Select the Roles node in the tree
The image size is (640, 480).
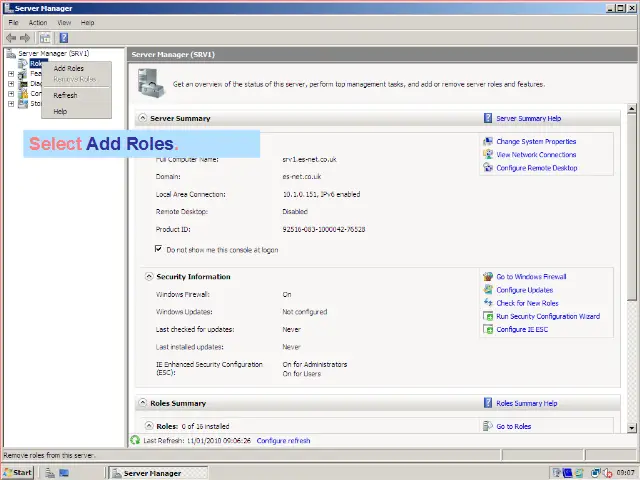(x=36, y=63)
